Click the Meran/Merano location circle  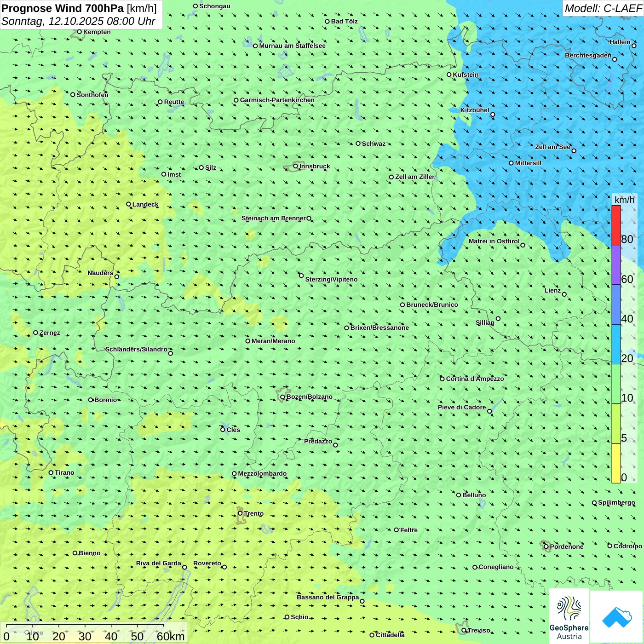pyautogui.click(x=248, y=341)
